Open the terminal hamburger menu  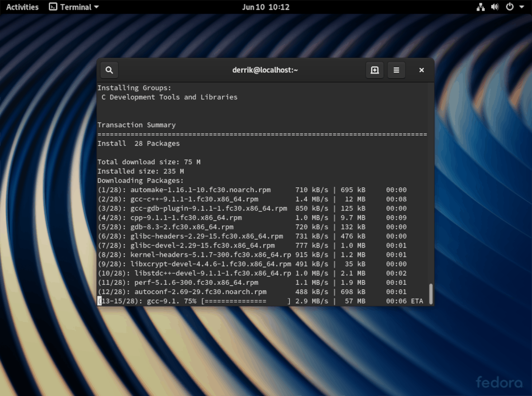pyautogui.click(x=396, y=70)
